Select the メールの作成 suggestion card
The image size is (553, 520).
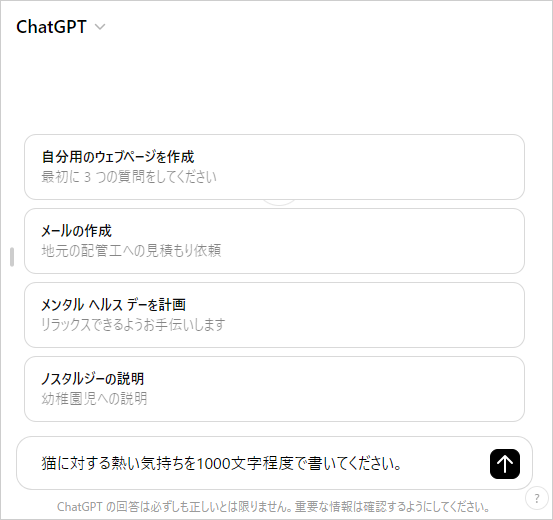coord(274,241)
